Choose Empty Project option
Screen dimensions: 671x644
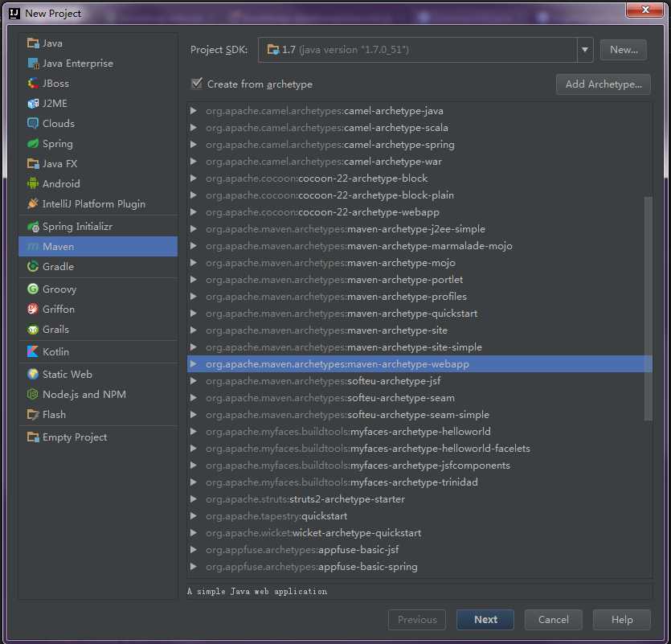coord(98,437)
